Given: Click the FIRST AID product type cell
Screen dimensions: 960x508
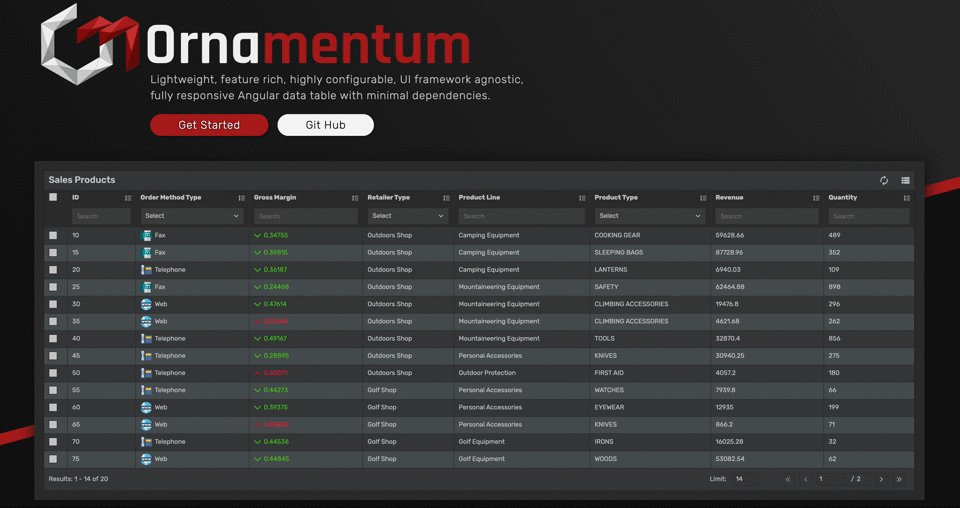Looking at the screenshot, I should point(610,373).
